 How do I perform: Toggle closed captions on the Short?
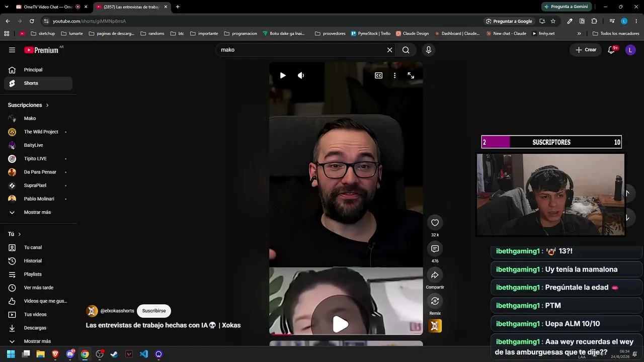point(378,75)
